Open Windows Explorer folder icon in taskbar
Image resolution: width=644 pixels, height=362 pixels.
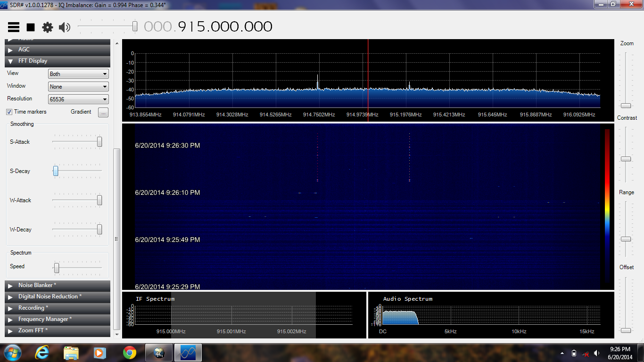71,352
